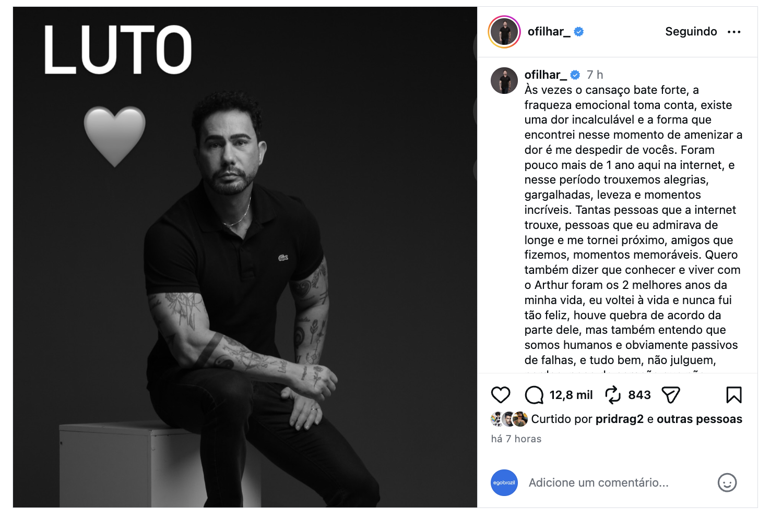
Task: Open ofilhar_ profile from header username
Action: tap(549, 32)
